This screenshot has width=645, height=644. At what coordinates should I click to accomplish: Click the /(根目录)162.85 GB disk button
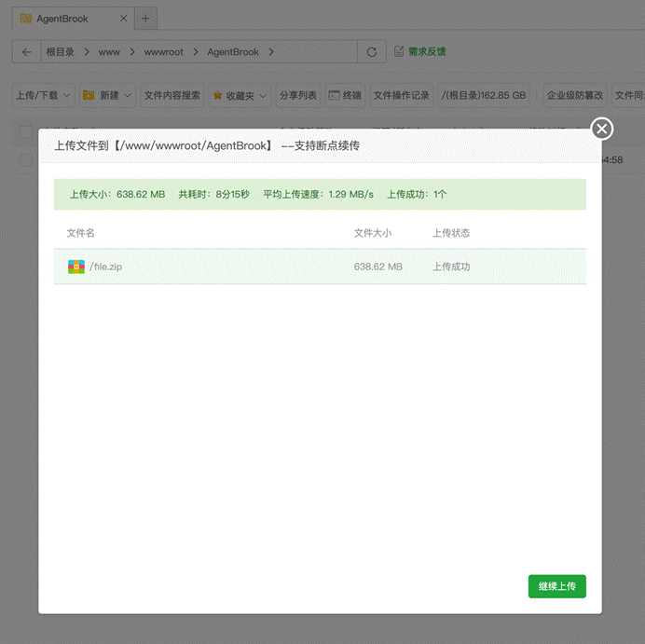pyautogui.click(x=484, y=95)
